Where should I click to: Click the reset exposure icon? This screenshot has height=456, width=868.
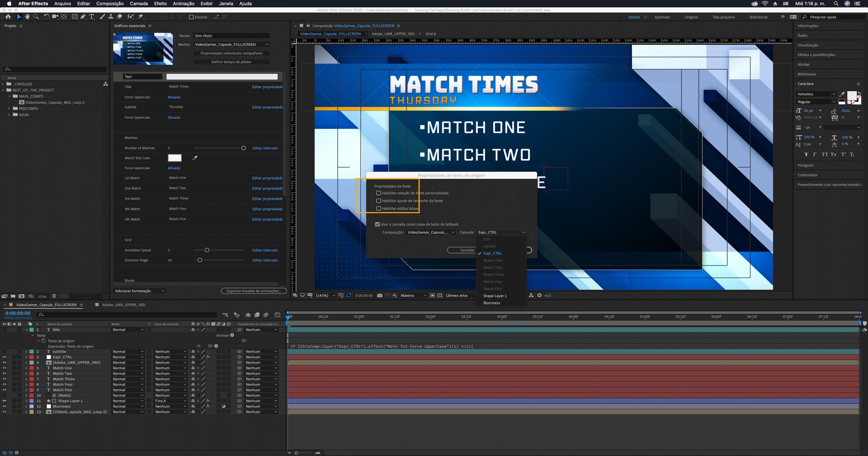(540, 296)
